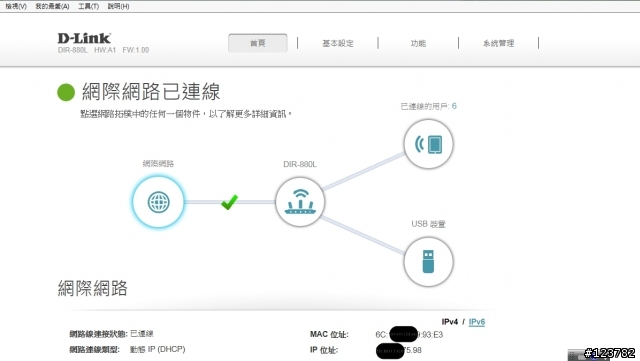Image resolution: width=640 pixels, height=361 pixels.
Task: Click the HW:A1 hardware version text
Action: (105, 50)
